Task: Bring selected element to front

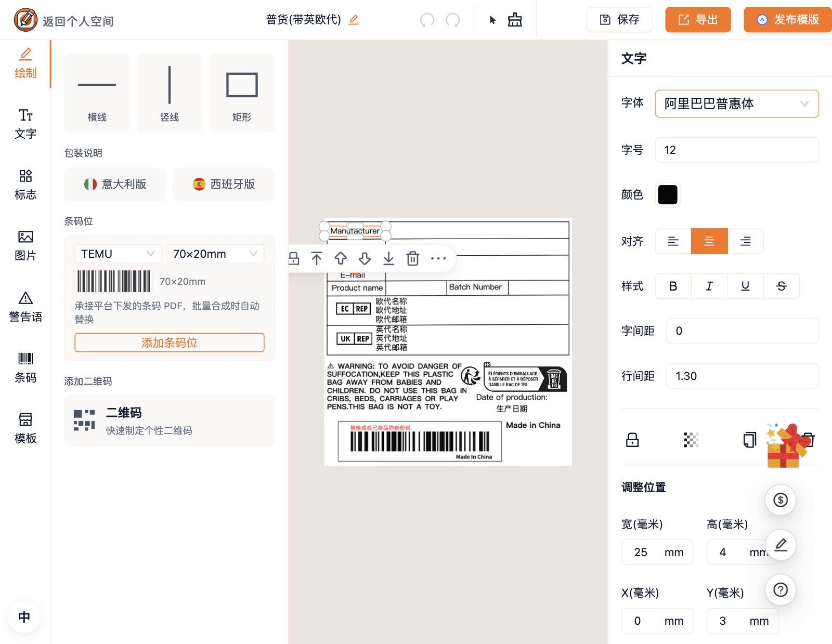Action: (317, 258)
